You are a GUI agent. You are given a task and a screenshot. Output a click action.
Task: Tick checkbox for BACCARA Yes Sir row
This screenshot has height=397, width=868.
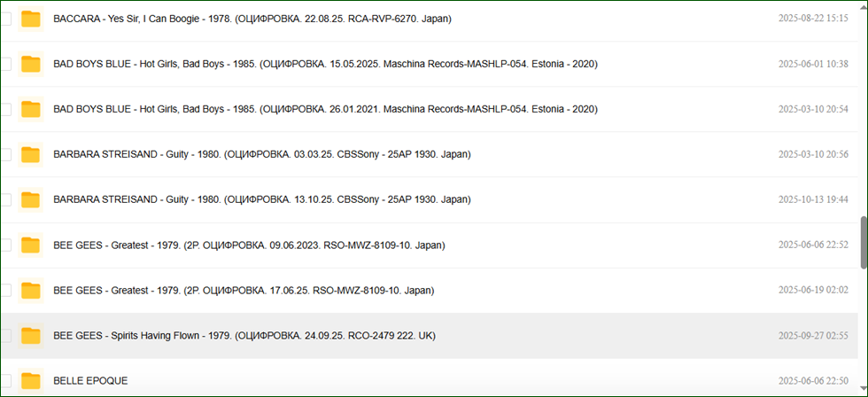coord(5,19)
